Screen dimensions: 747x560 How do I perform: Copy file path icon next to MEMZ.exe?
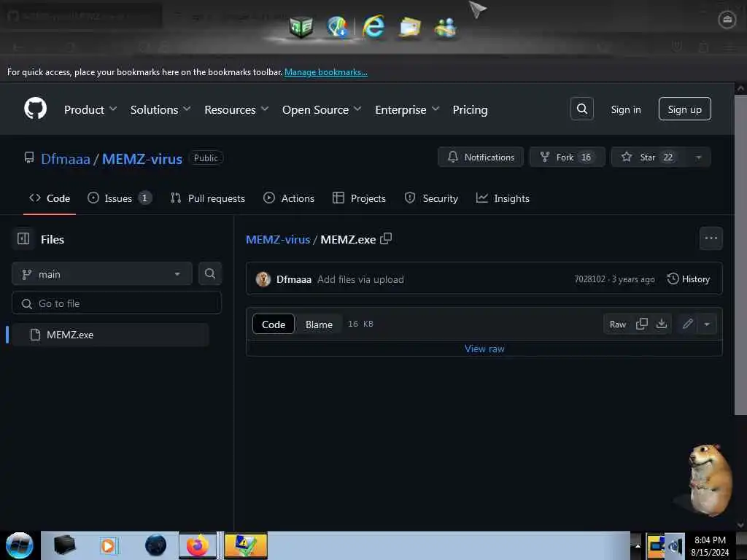pyautogui.click(x=386, y=238)
